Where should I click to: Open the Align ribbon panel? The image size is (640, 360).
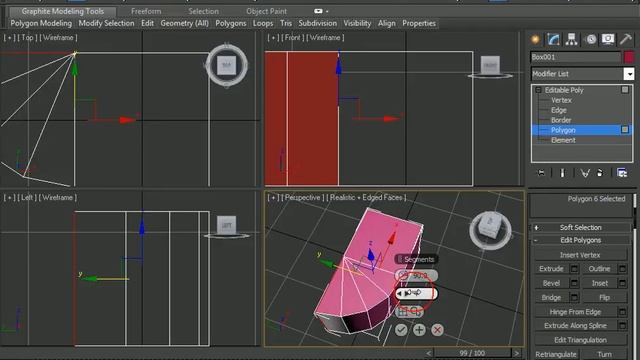tap(387, 23)
